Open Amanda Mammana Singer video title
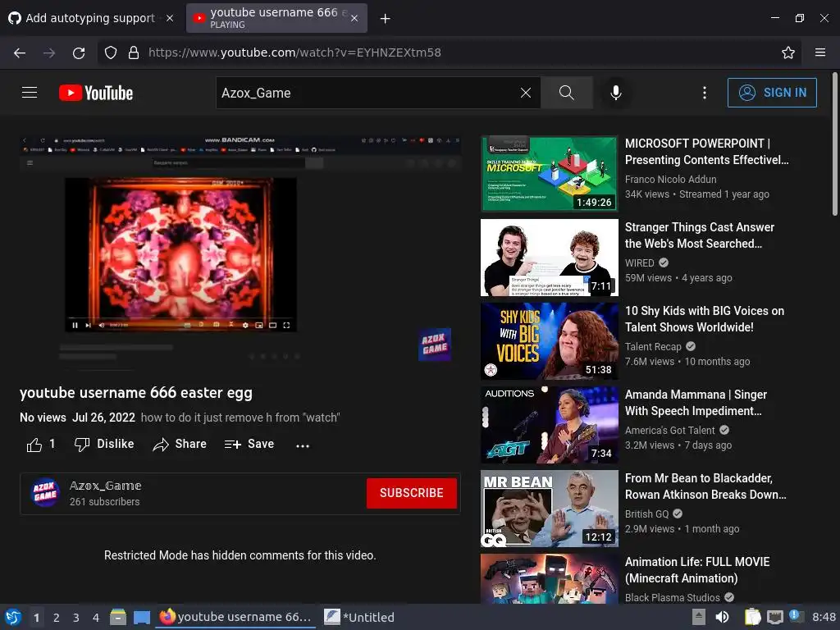Viewport: 840px width, 630px height. pos(696,402)
